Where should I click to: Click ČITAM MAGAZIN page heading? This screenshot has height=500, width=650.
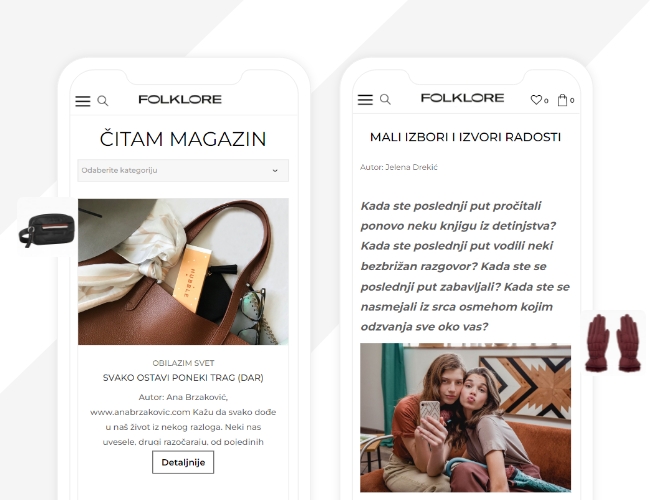click(x=183, y=139)
